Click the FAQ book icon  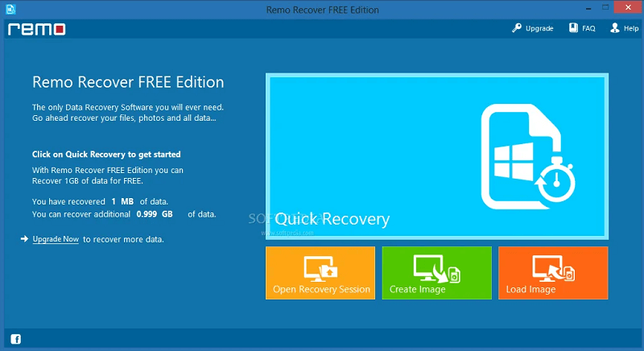(x=573, y=28)
